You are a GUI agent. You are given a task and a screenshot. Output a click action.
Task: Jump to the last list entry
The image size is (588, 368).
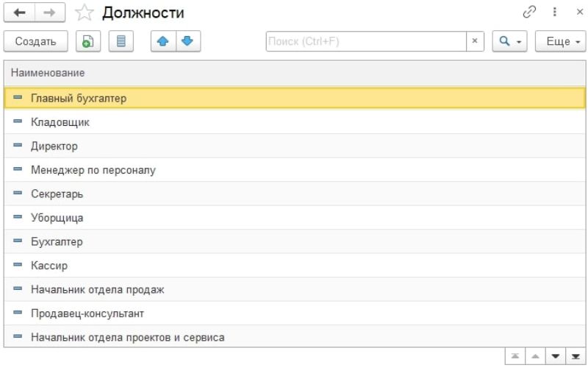pos(576,356)
